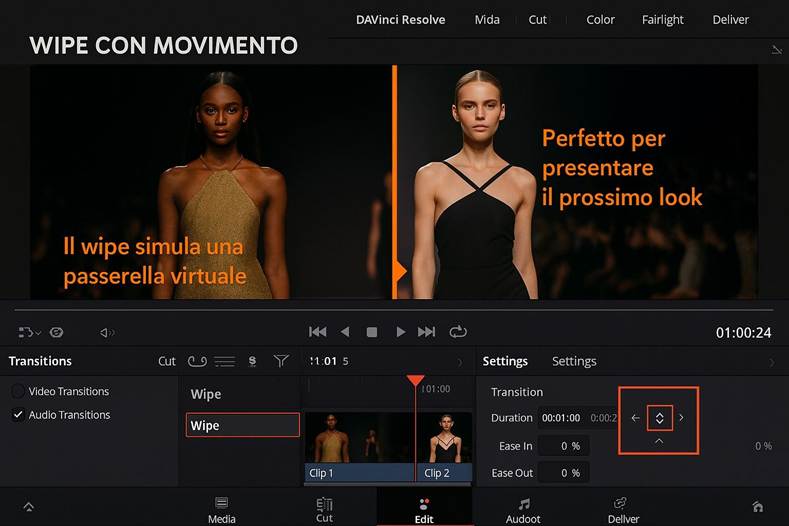Viewport: 789px width, 526px height.
Task: Click the skip to start playback button
Action: (x=318, y=332)
